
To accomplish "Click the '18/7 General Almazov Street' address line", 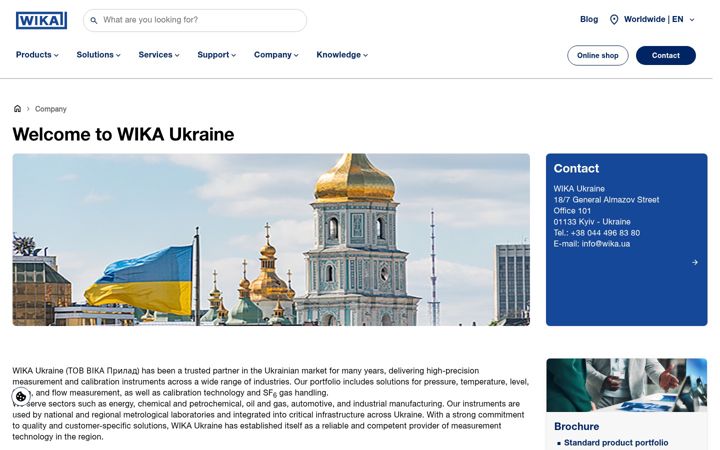I will [606, 200].
